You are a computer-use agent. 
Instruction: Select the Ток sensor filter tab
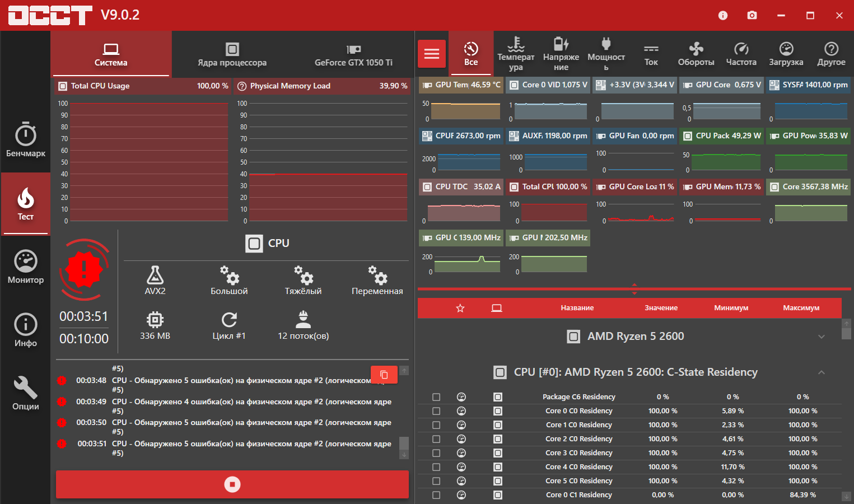point(651,54)
